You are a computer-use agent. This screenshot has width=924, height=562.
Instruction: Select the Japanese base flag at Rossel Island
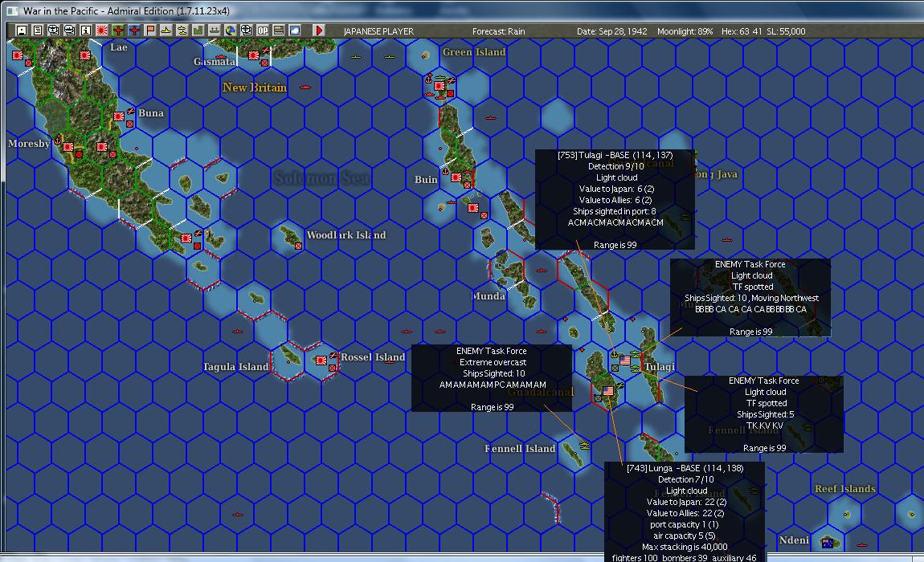321,360
